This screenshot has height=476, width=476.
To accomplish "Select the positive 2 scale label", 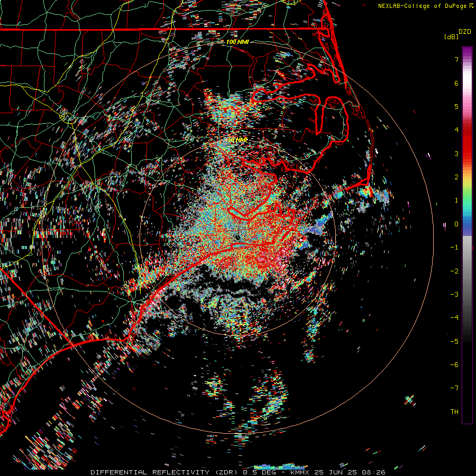I will coord(456,177).
